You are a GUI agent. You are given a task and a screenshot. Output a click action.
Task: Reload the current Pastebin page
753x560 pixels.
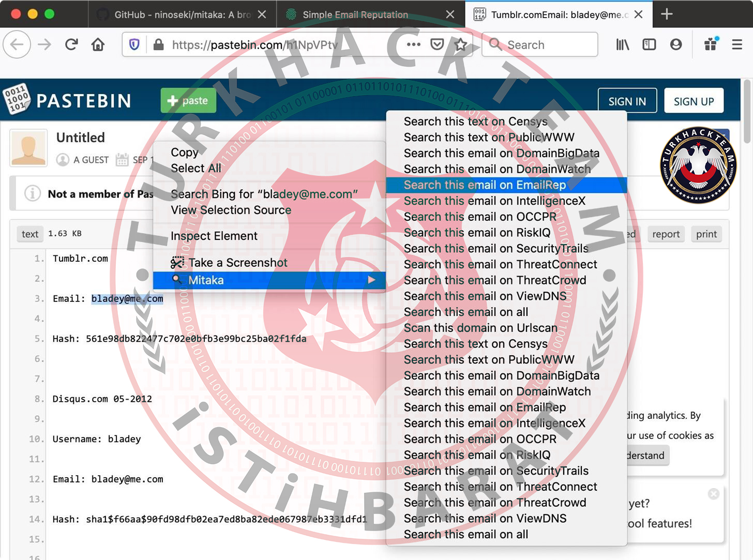click(71, 45)
